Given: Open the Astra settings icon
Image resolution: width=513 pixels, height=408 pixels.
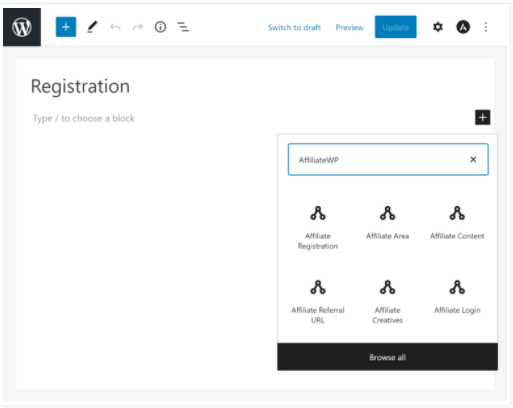Looking at the screenshot, I should point(463,27).
